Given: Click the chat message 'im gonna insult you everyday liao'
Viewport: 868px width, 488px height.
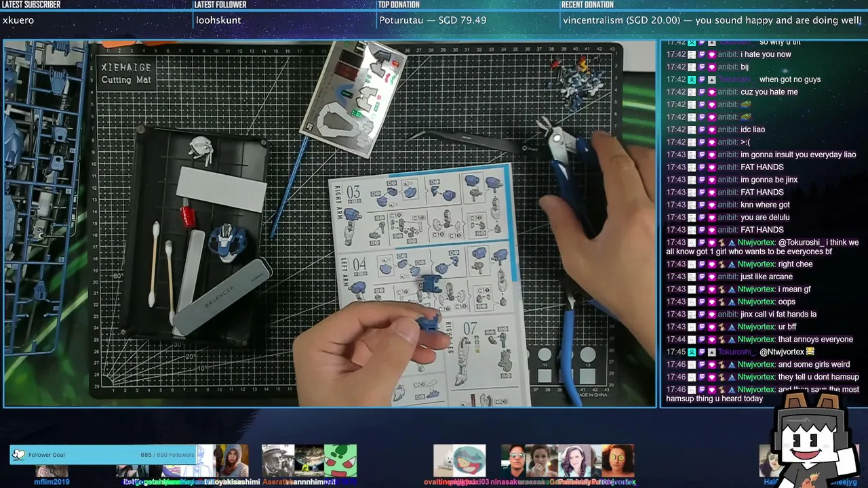Looking at the screenshot, I should (798, 155).
